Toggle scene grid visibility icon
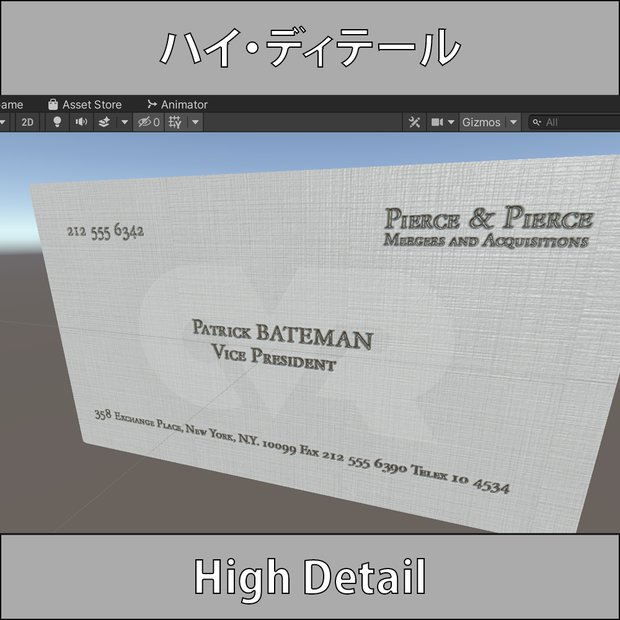Image resolution: width=620 pixels, height=620 pixels. click(175, 122)
